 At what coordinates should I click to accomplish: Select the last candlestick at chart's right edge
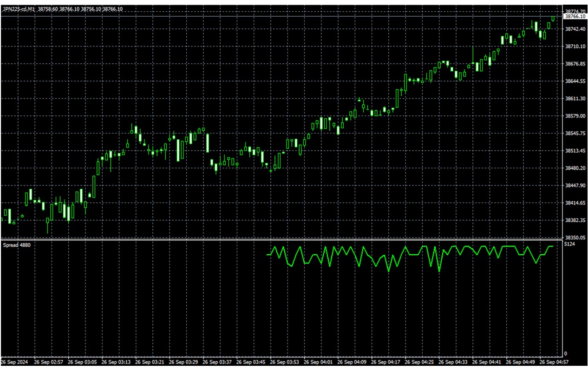coord(553,19)
